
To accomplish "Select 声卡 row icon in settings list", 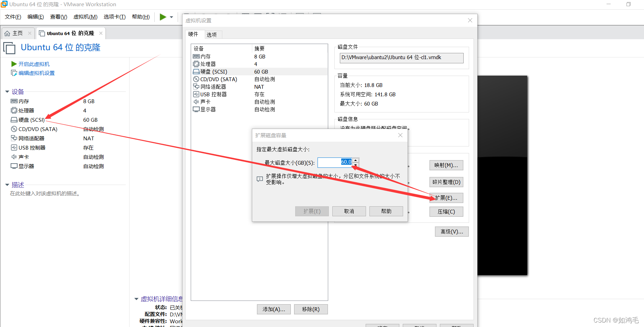I will point(196,102).
